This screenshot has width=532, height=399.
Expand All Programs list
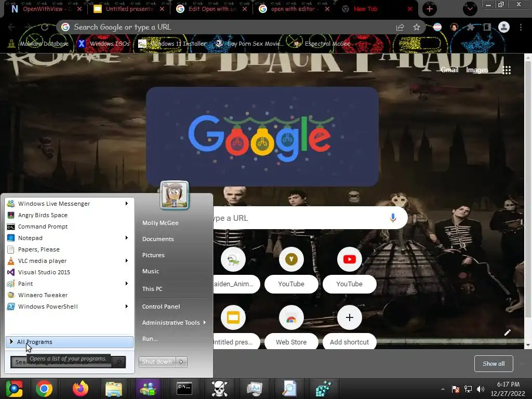point(70,342)
